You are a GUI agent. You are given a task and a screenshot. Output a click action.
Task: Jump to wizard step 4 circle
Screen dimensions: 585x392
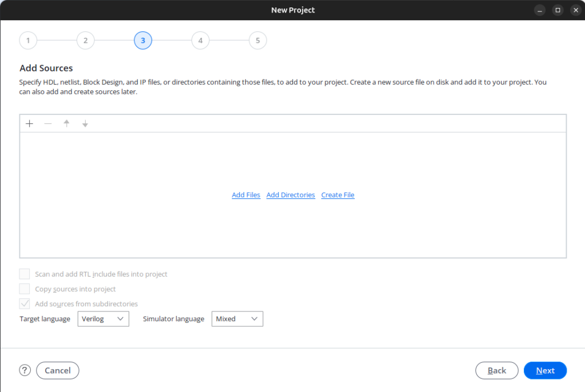tap(201, 41)
